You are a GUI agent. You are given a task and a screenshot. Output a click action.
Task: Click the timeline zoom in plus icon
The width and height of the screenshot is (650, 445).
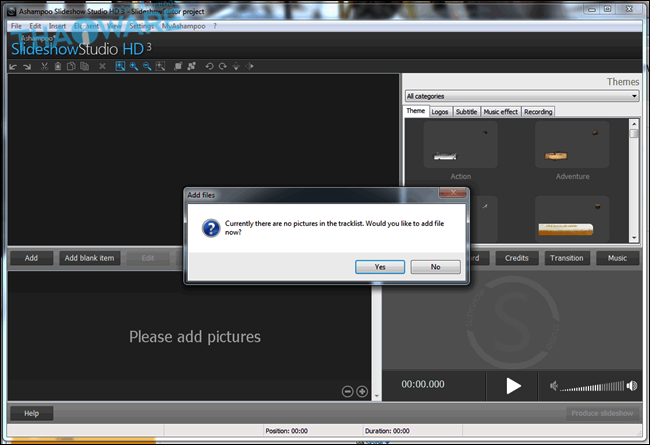(362, 391)
